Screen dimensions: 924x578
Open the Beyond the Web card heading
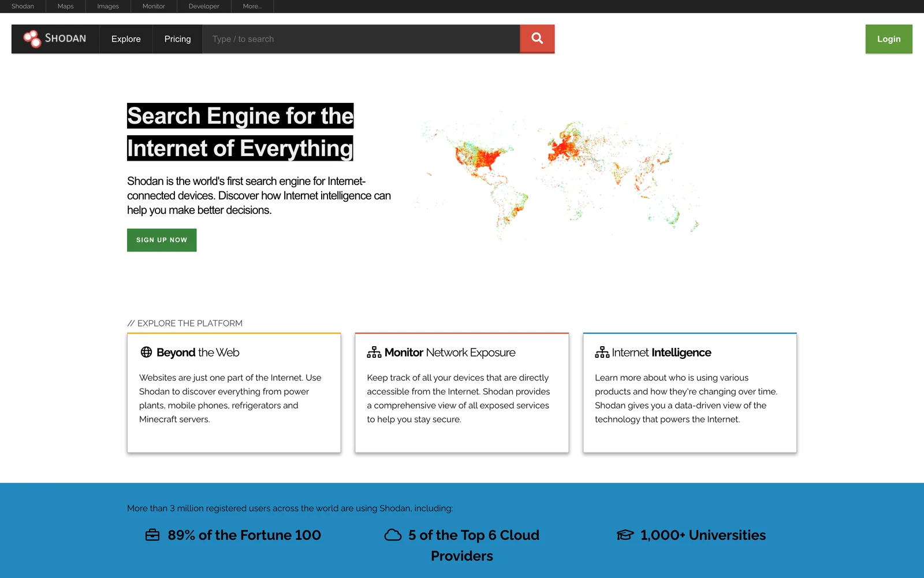198,353
